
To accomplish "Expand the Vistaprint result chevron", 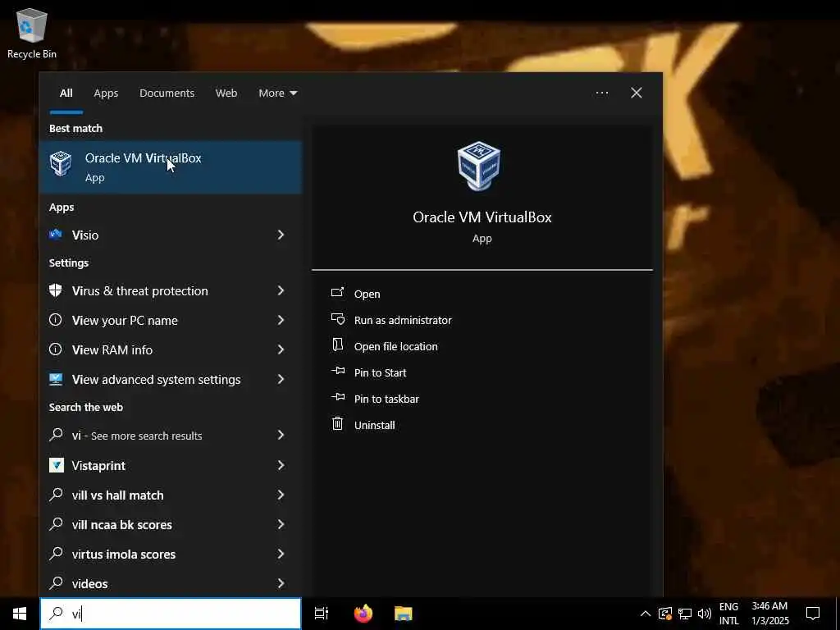I will pos(281,465).
